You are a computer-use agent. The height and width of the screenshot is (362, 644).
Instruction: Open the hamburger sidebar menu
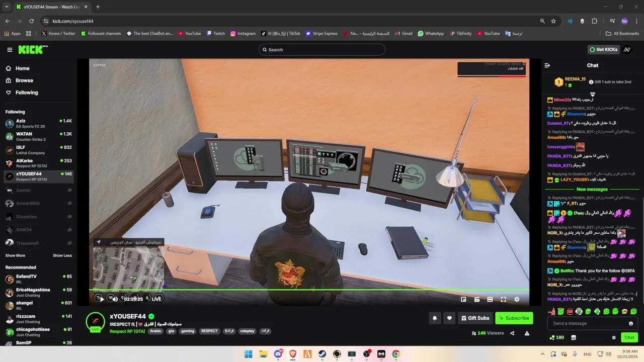[x=10, y=50]
